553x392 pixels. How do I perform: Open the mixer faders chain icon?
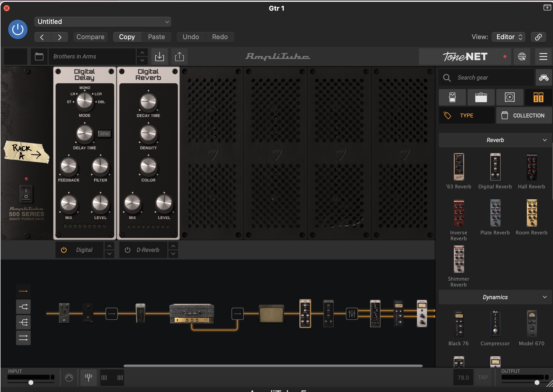point(352,314)
